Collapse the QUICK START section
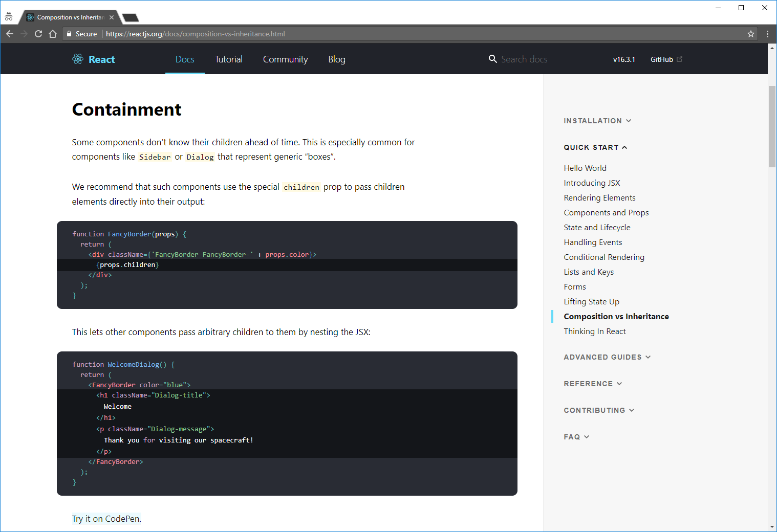The height and width of the screenshot is (532, 777). click(595, 147)
